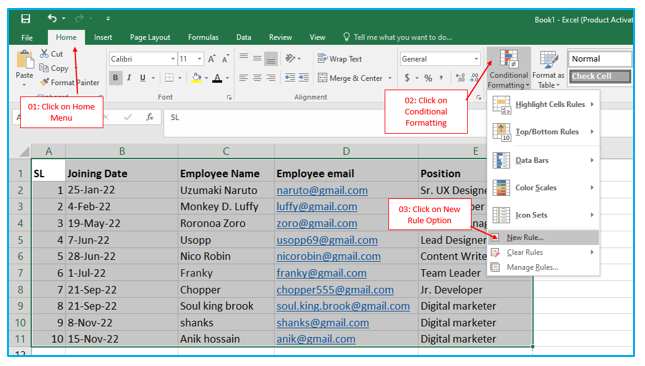Open Icon Sets submenu
This screenshot has width=645, height=366.
(543, 215)
